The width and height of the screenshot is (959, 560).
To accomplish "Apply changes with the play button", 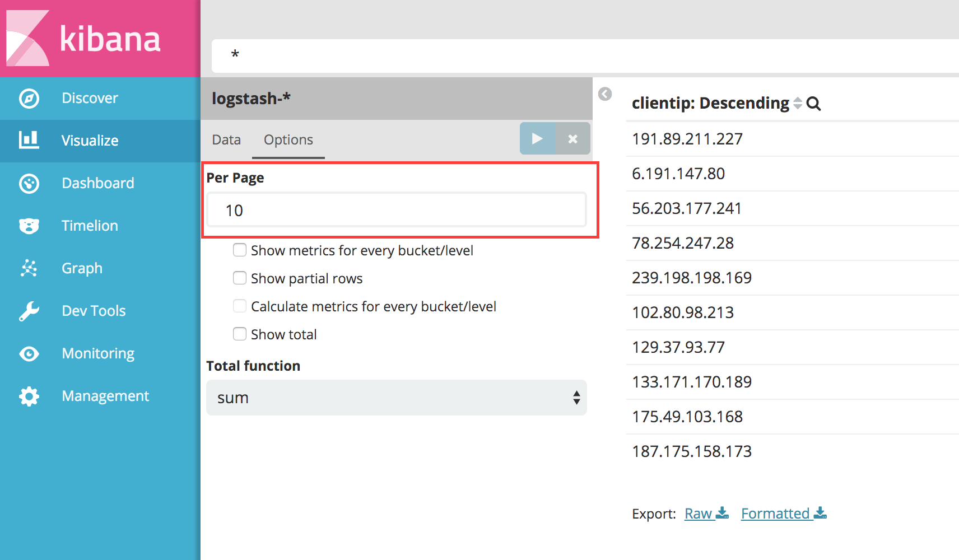I will [537, 138].
